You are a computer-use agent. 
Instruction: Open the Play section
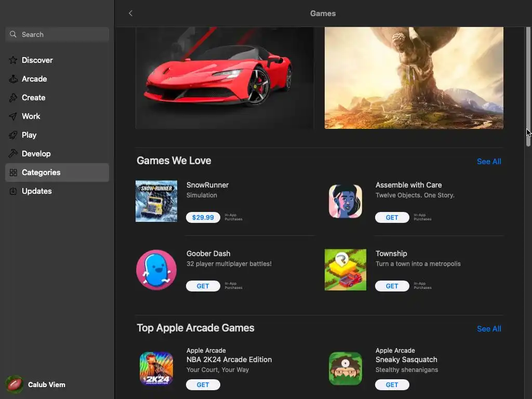point(57,135)
